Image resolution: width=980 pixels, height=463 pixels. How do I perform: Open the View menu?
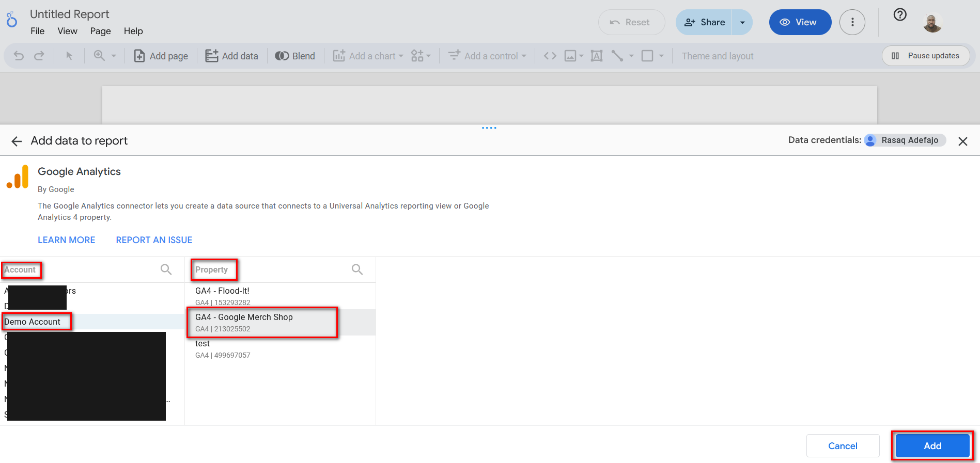[68, 31]
